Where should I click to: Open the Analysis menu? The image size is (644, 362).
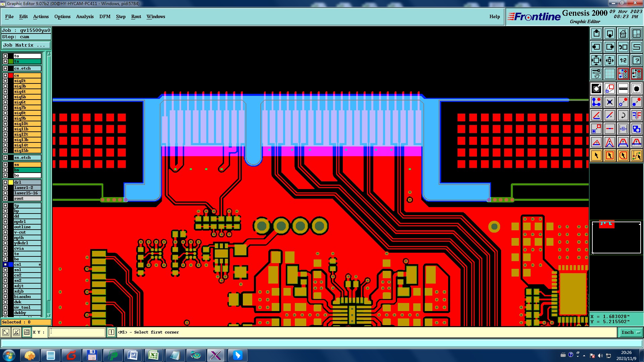pyautogui.click(x=85, y=16)
